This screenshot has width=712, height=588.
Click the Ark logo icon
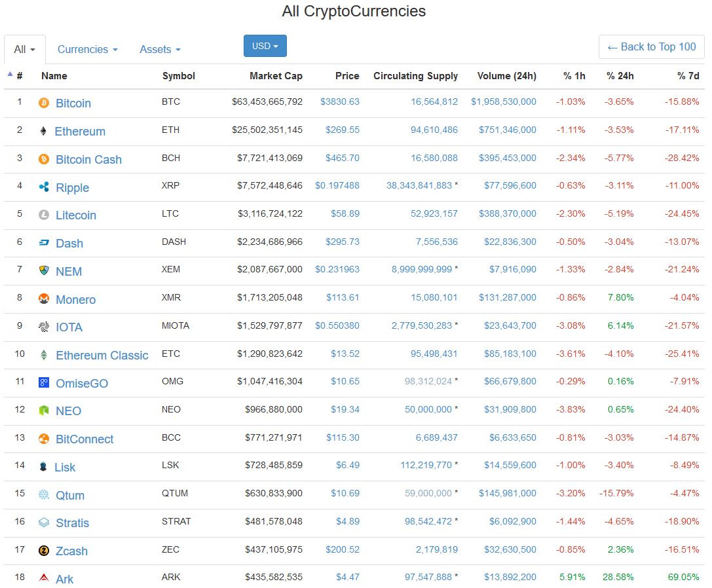pyautogui.click(x=44, y=578)
